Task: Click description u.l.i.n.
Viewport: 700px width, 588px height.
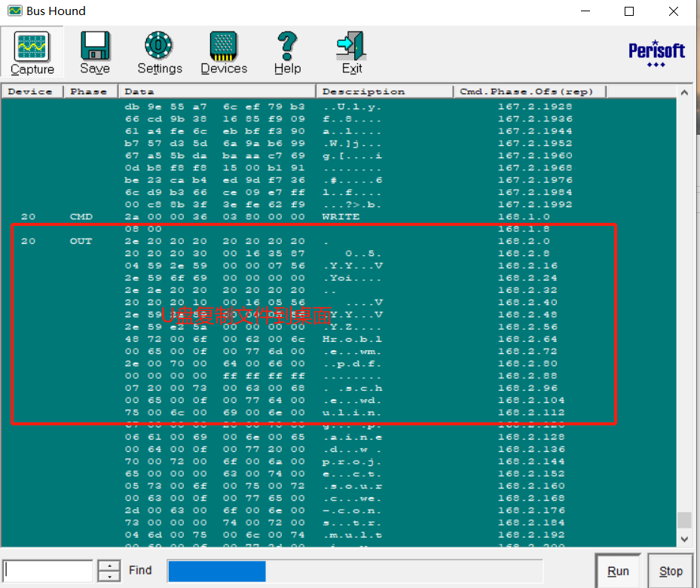Action: [x=352, y=413]
